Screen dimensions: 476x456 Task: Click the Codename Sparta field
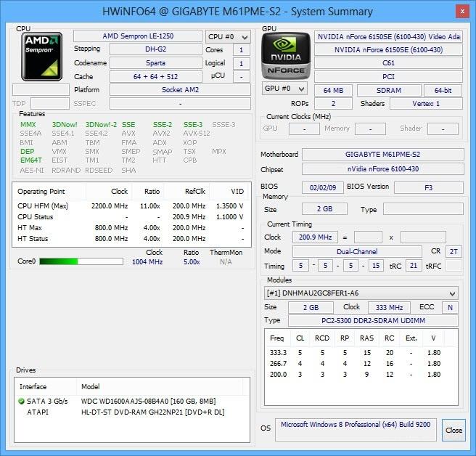(x=156, y=63)
